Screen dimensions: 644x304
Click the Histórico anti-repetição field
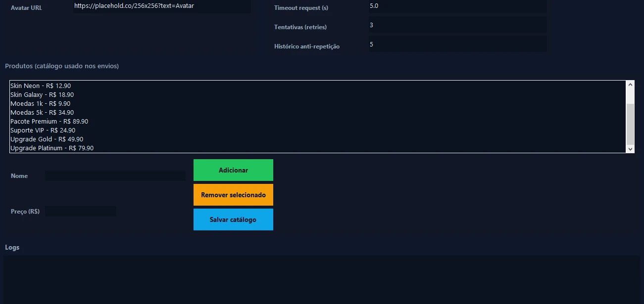[x=457, y=44]
